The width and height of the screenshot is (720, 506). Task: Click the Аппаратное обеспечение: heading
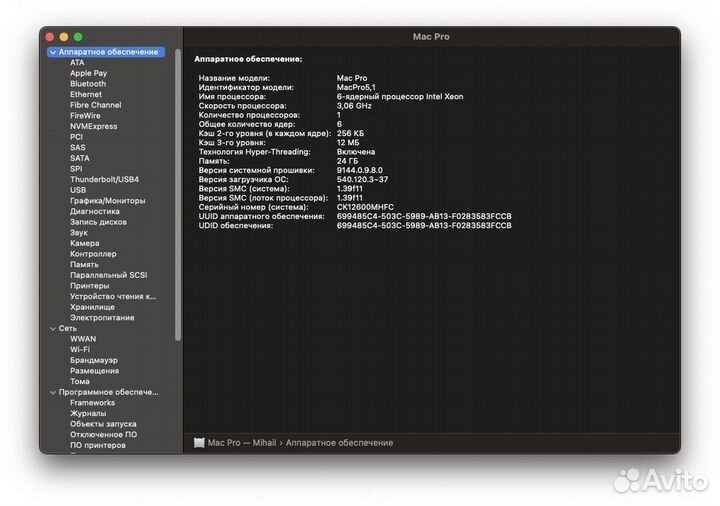[248, 59]
